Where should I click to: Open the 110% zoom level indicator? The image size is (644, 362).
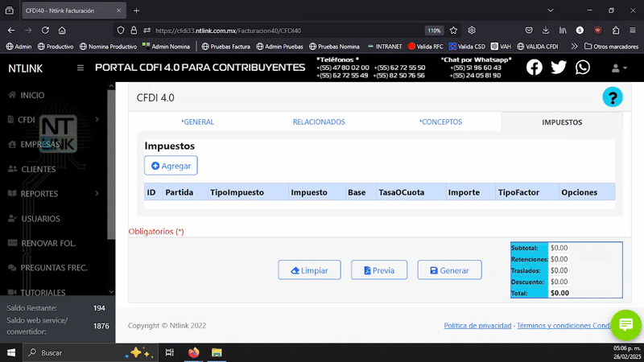(434, 31)
